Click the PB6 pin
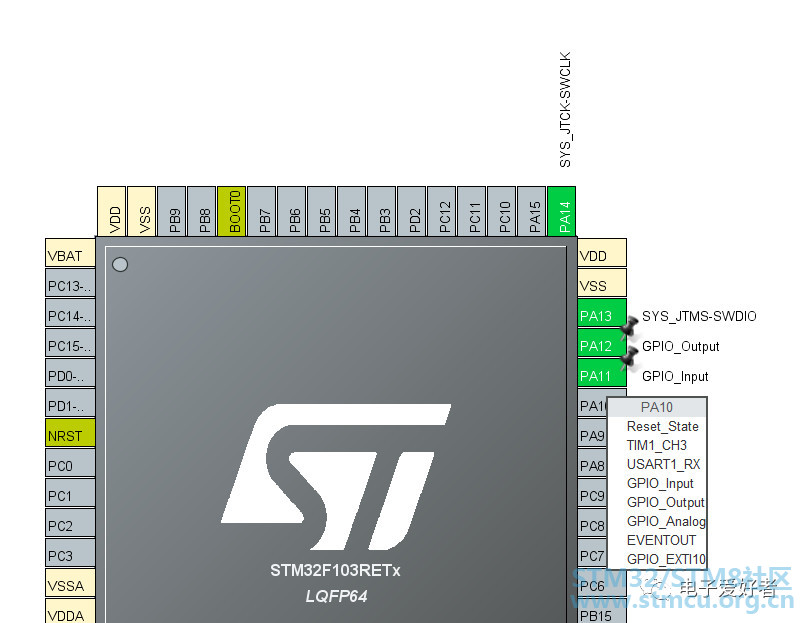The height and width of the screenshot is (623, 803). [291, 211]
